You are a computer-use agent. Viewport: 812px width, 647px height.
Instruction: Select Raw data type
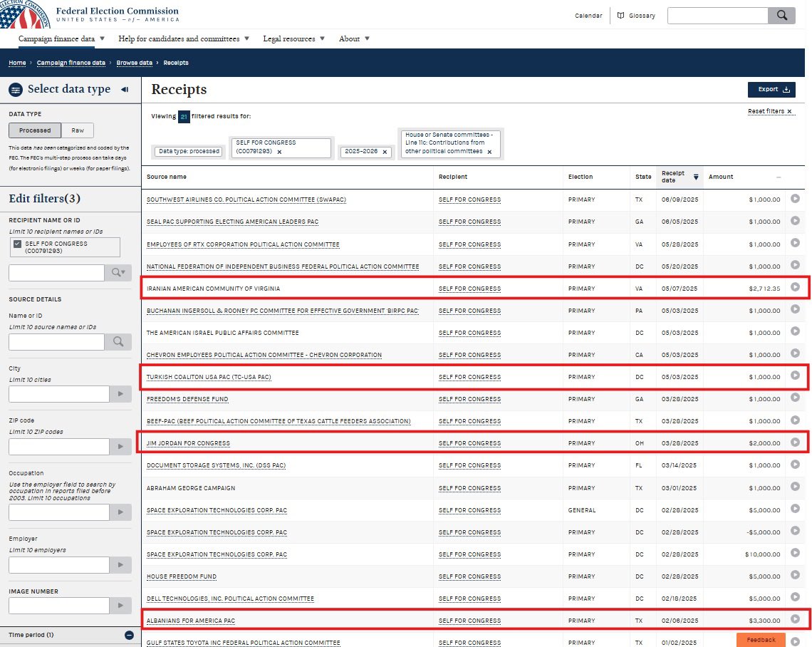click(78, 130)
